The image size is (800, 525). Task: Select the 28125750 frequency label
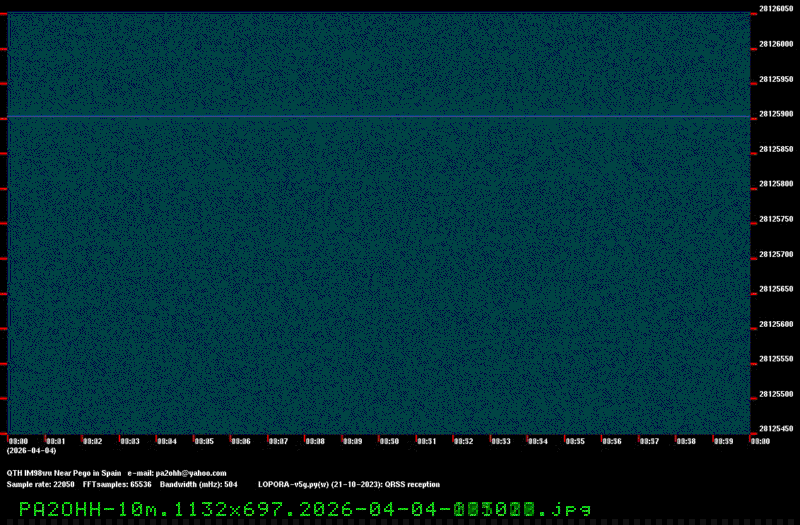pos(776,219)
